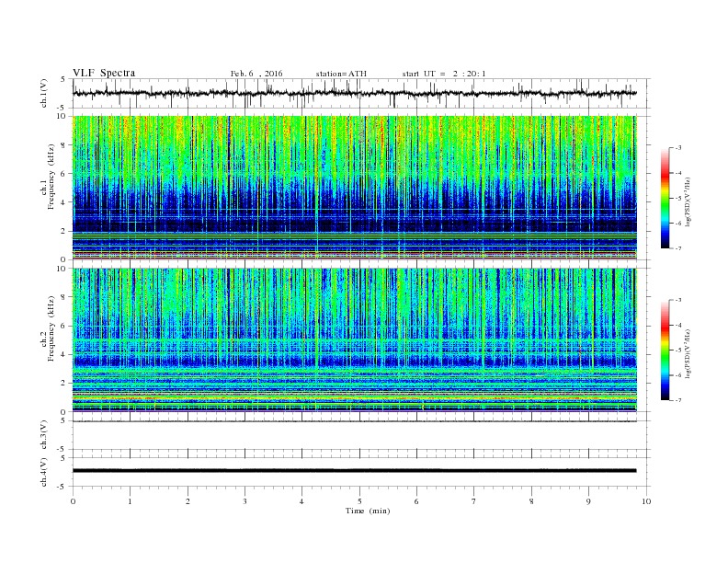Click the ch.2 PSD color bar
728x563 pixels.
coord(665,350)
